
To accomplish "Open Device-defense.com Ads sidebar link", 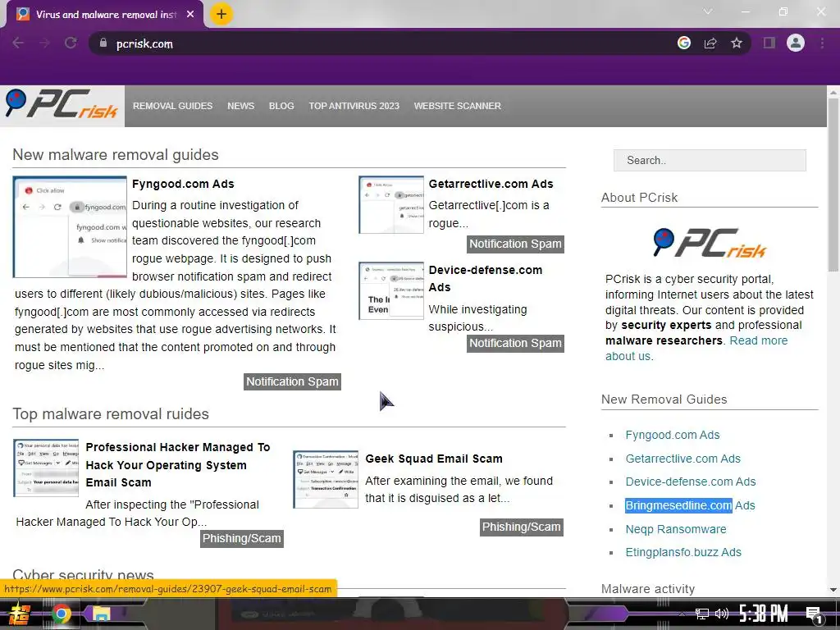I will tap(691, 482).
